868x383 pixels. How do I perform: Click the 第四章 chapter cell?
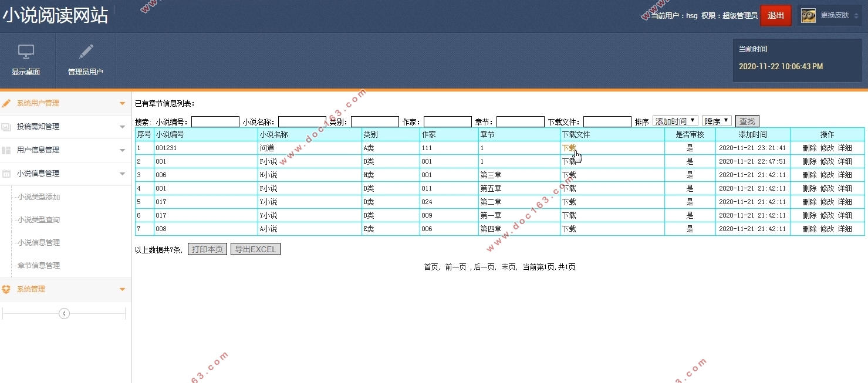tap(491, 229)
